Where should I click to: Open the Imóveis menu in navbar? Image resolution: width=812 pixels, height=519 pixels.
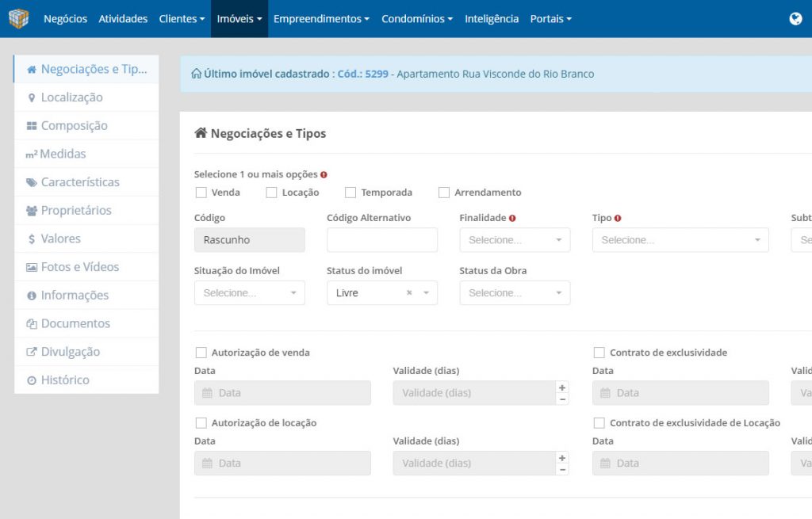(239, 19)
